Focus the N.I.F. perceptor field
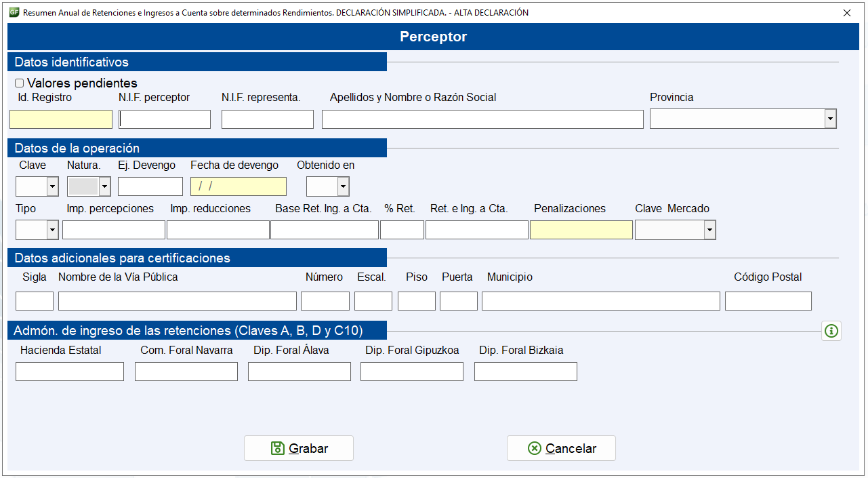The image size is (868, 478). pyautogui.click(x=165, y=119)
